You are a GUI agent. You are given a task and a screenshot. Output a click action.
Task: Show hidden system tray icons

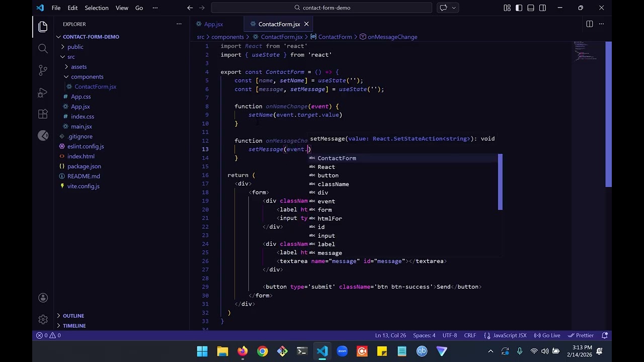tap(491, 351)
